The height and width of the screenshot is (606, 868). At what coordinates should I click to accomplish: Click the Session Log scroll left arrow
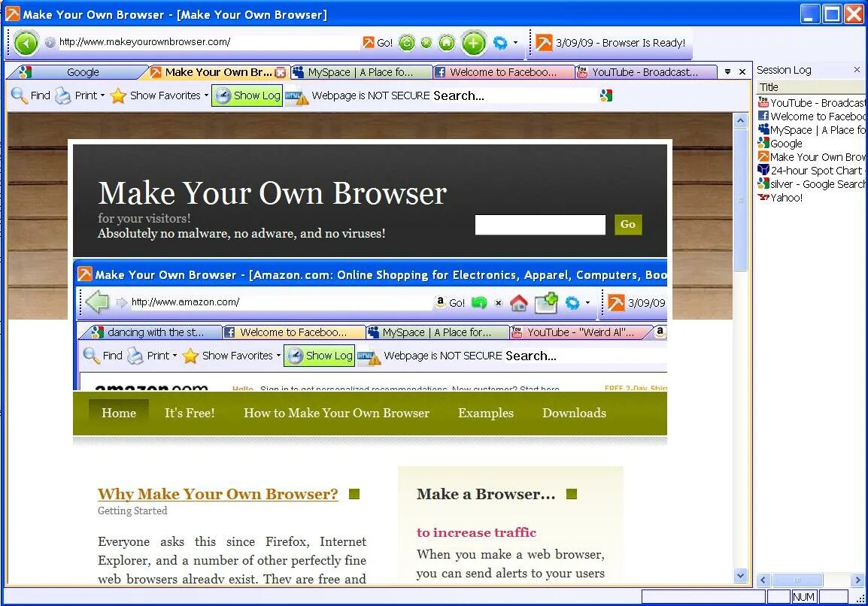(x=763, y=580)
